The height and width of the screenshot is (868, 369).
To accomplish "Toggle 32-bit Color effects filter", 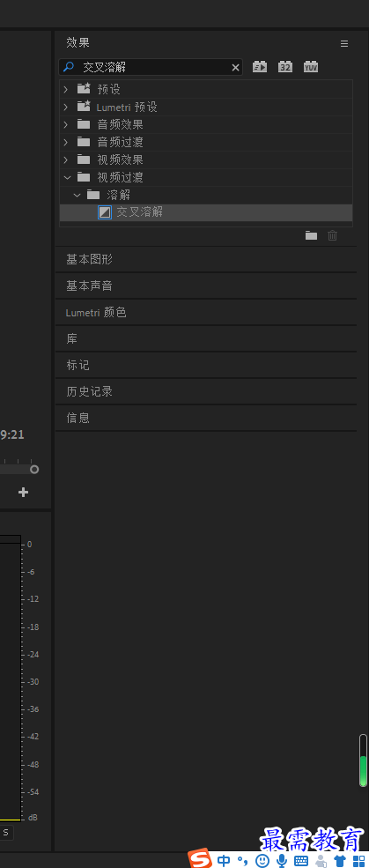I will pyautogui.click(x=285, y=67).
